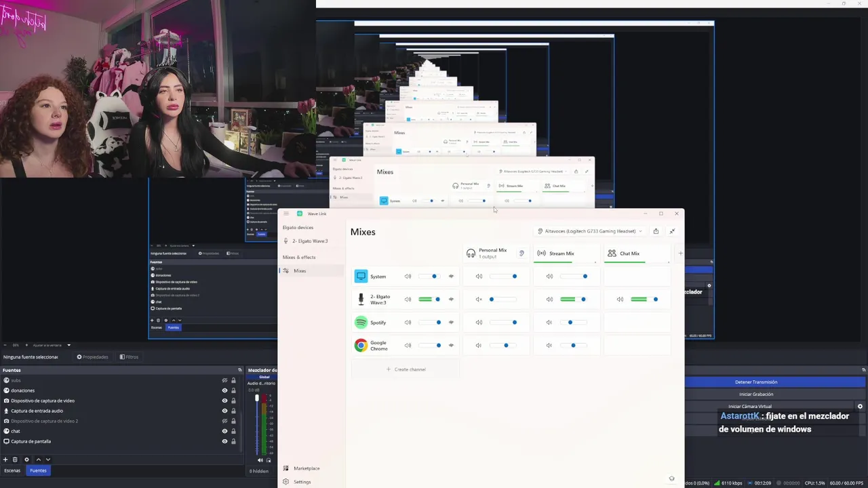The width and height of the screenshot is (868, 488).
Task: Mute Elgato Wave:3 in Chat Mix
Action: [620, 299]
